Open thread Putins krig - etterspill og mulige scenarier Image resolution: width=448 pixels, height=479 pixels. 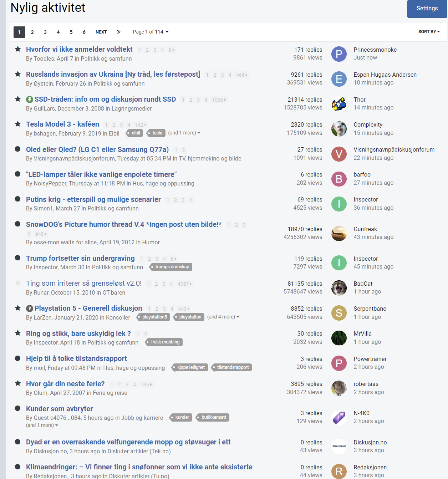(93, 199)
